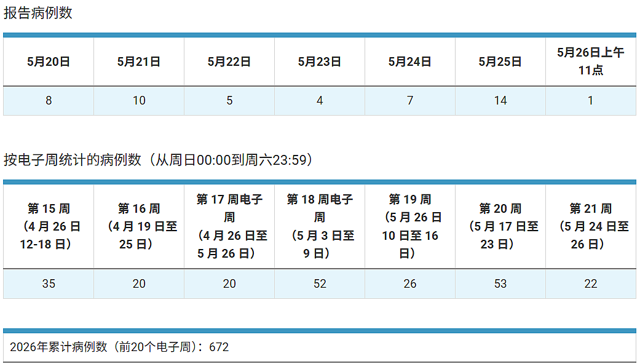Select the '第 16 周' column header
Screen dimensions: 640x364
(139, 226)
